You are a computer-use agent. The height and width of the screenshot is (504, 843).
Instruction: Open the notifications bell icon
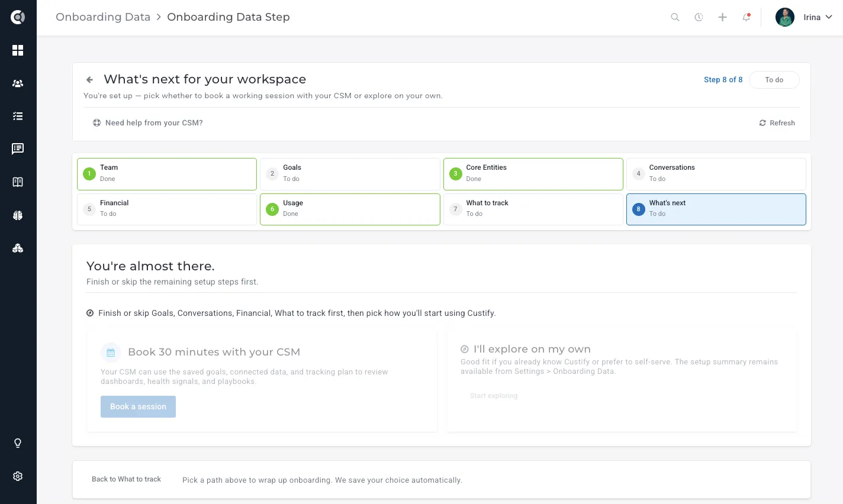tap(747, 17)
